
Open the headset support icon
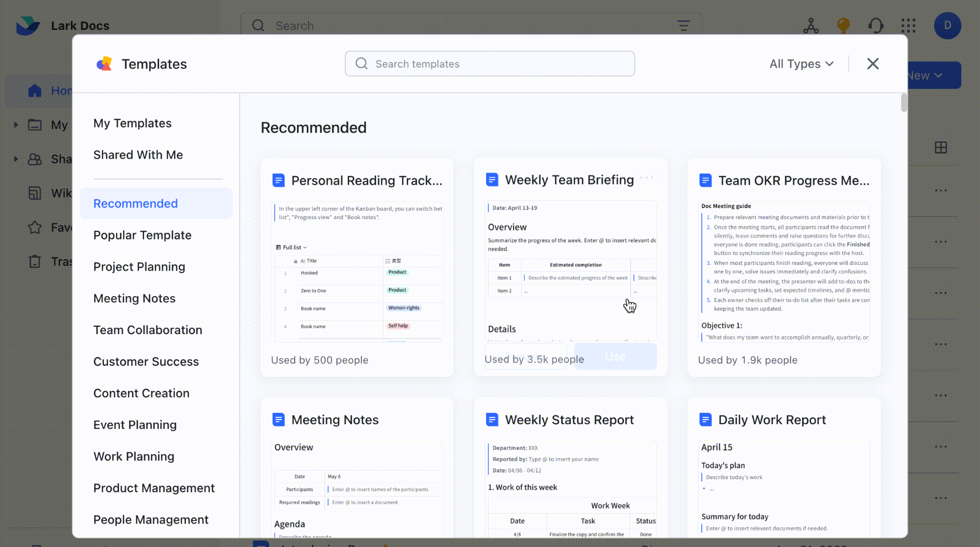click(876, 26)
